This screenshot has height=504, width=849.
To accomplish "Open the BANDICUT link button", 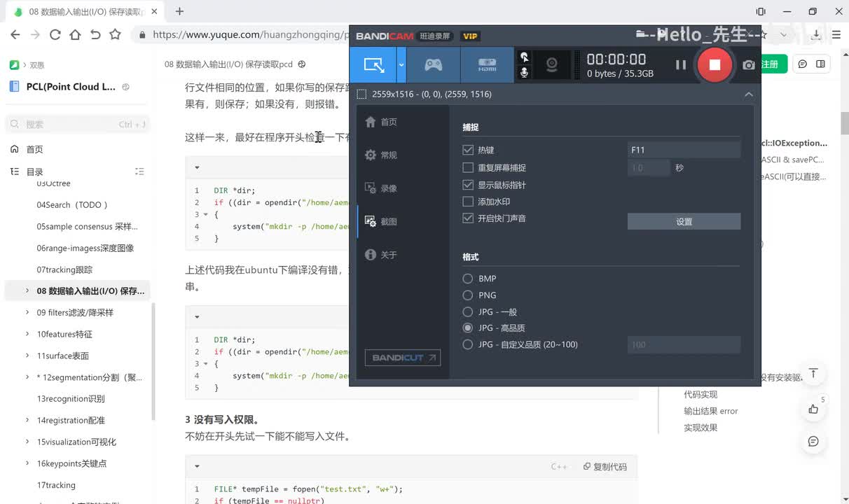I will [x=402, y=358].
